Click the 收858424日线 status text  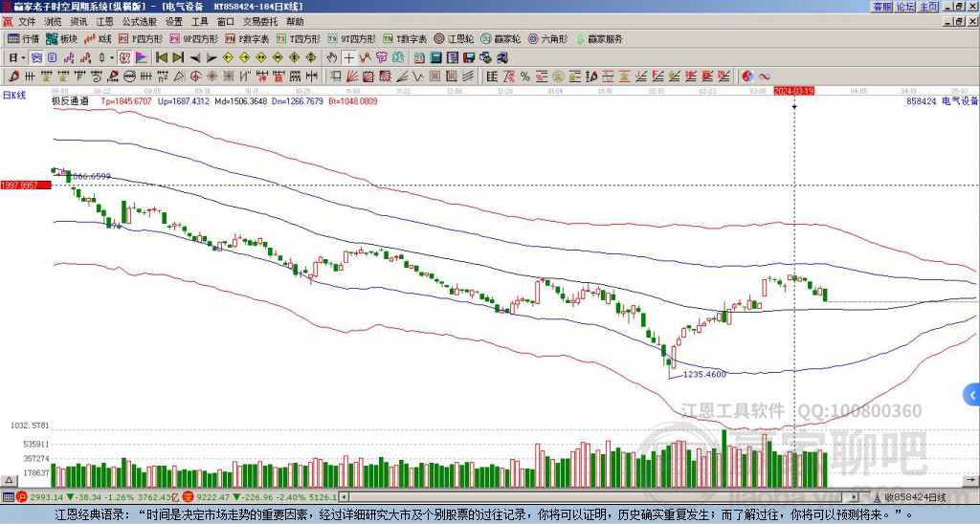coord(915,497)
